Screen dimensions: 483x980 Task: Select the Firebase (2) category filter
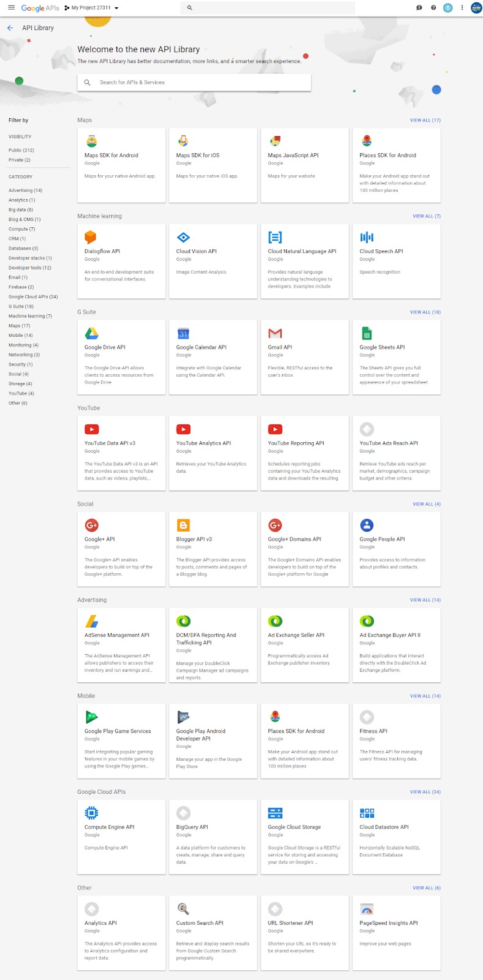[21, 287]
